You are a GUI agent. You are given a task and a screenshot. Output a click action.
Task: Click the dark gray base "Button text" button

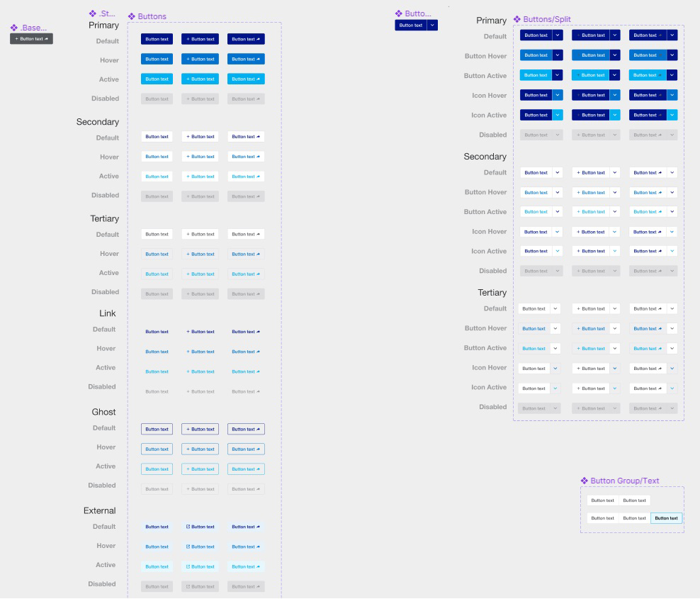31,39
